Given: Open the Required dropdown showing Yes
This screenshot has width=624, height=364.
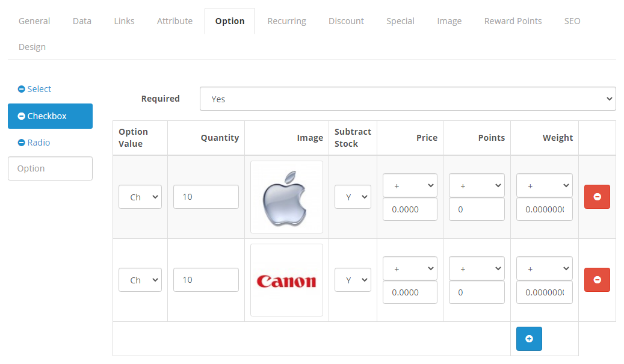Looking at the screenshot, I should (x=407, y=99).
